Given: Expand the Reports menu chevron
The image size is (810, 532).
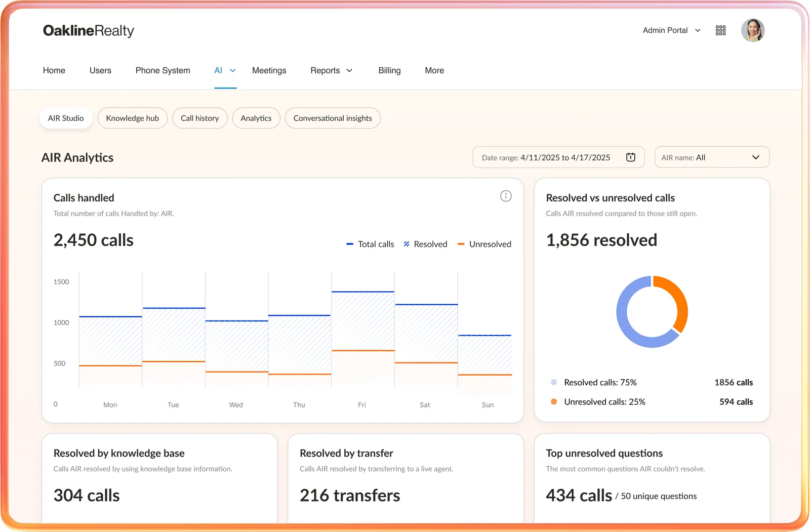Looking at the screenshot, I should click(349, 71).
